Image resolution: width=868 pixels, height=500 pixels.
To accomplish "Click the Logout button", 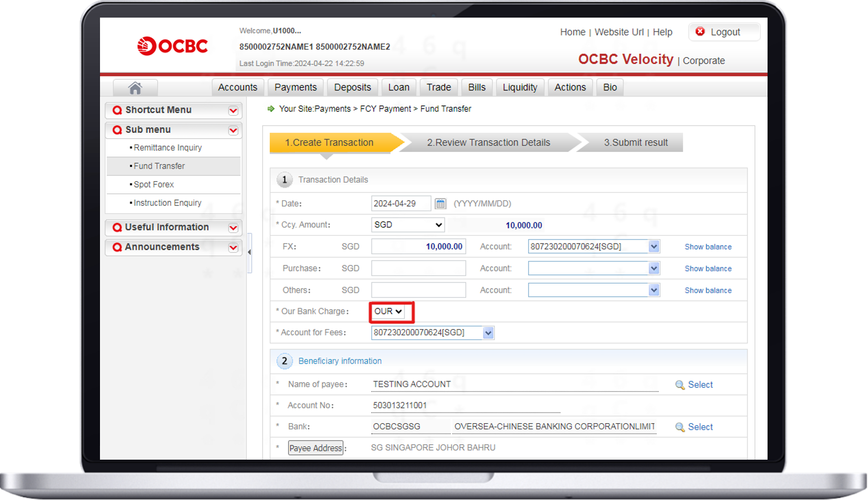I will [724, 32].
